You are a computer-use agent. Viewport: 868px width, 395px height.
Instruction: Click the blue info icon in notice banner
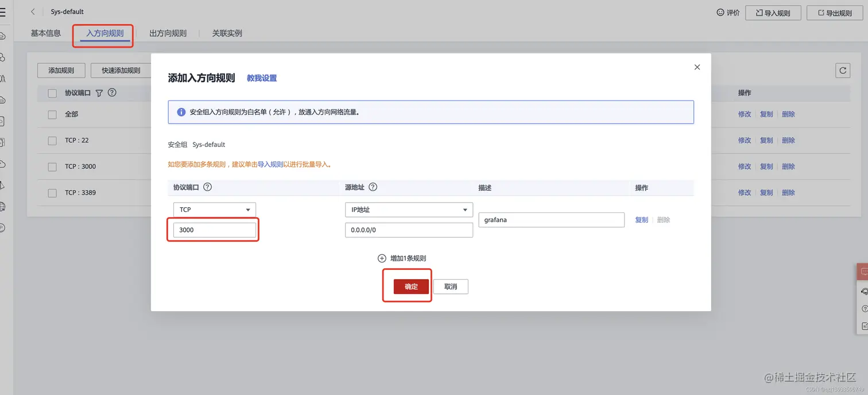(181, 113)
